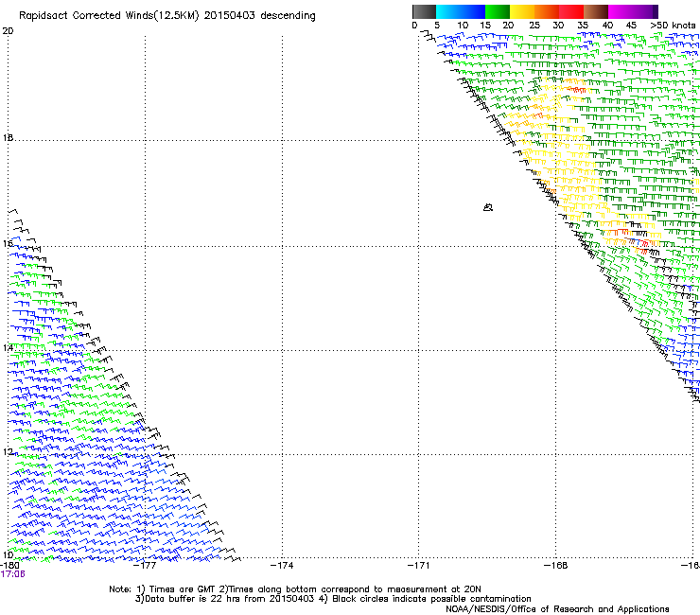Image resolution: width=700 pixels, height=615 pixels.
Task: Click legend tick label 40
Action: [x=607, y=26]
